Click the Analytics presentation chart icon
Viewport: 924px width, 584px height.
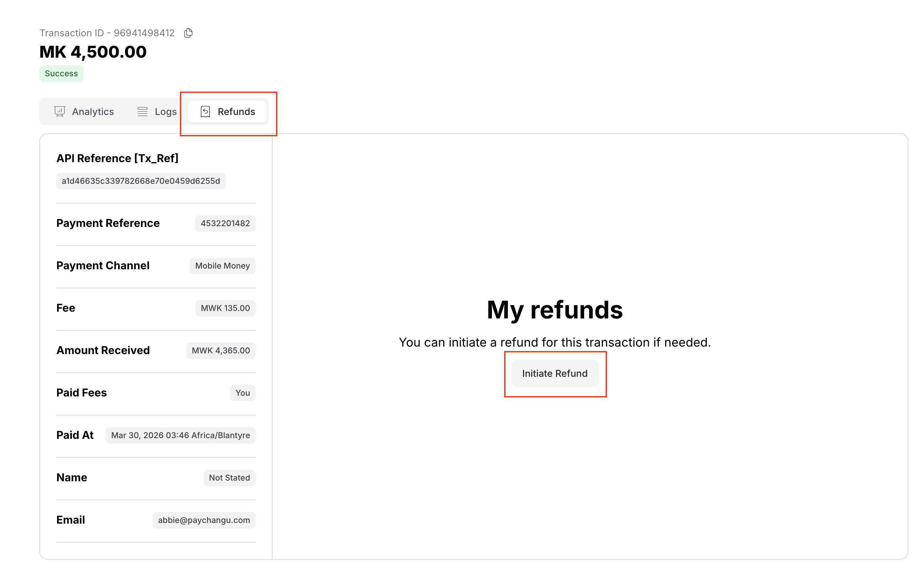point(59,112)
